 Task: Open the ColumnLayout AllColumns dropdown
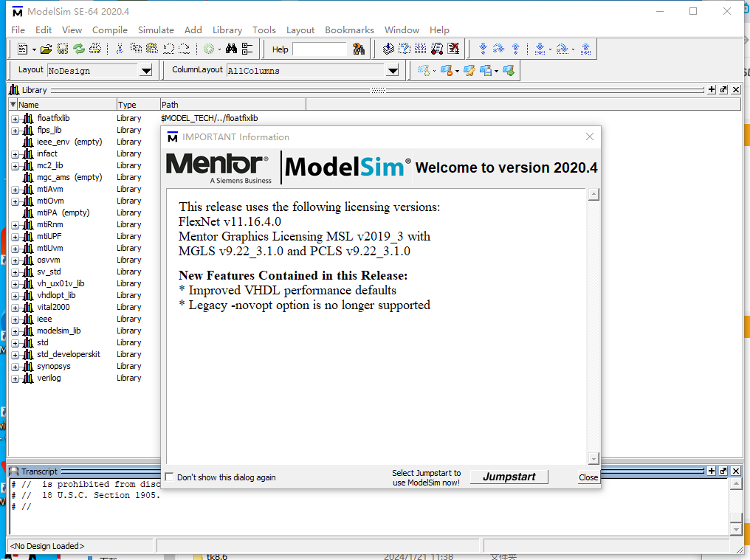(393, 71)
